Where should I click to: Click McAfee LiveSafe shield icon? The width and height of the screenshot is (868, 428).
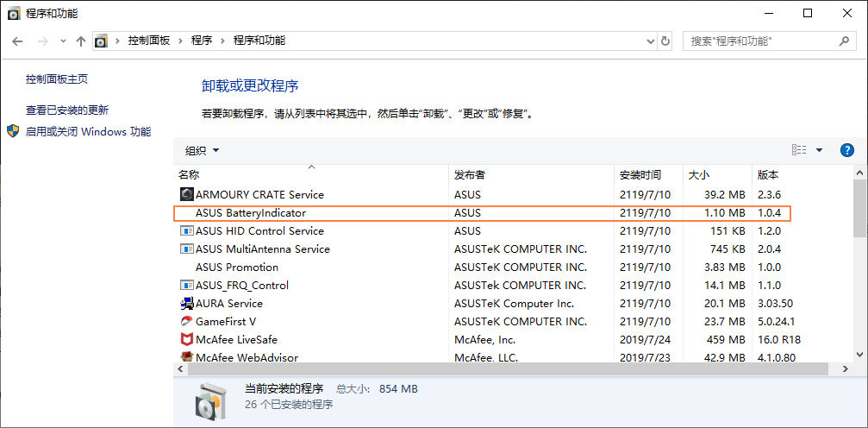(x=187, y=339)
